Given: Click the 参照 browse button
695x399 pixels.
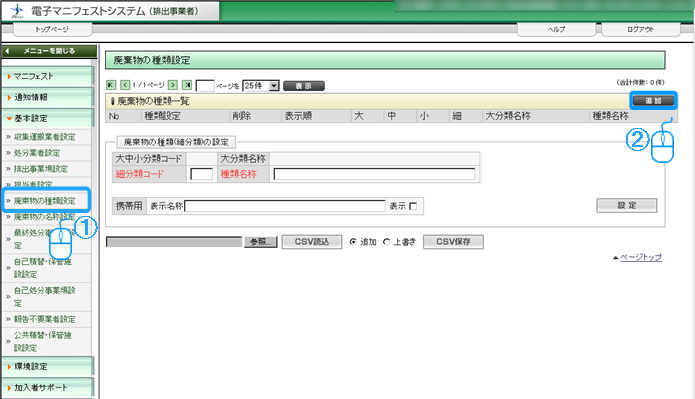Looking at the screenshot, I should point(261,242).
